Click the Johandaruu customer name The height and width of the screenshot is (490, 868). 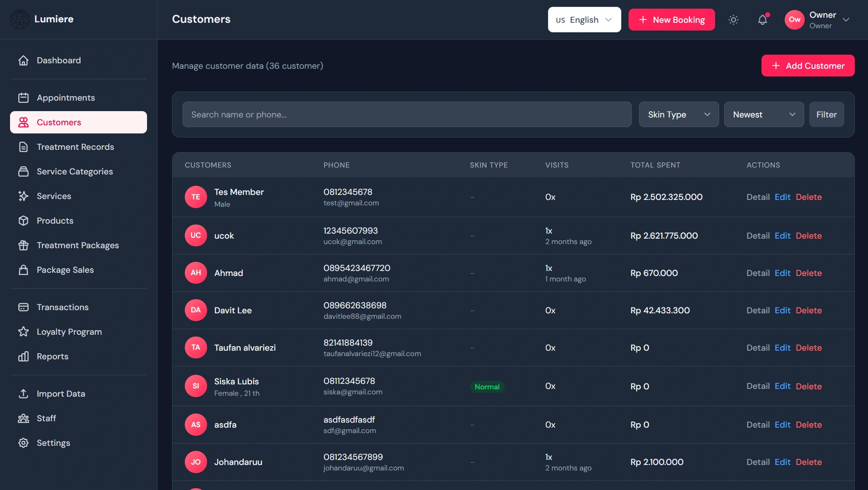(x=238, y=462)
